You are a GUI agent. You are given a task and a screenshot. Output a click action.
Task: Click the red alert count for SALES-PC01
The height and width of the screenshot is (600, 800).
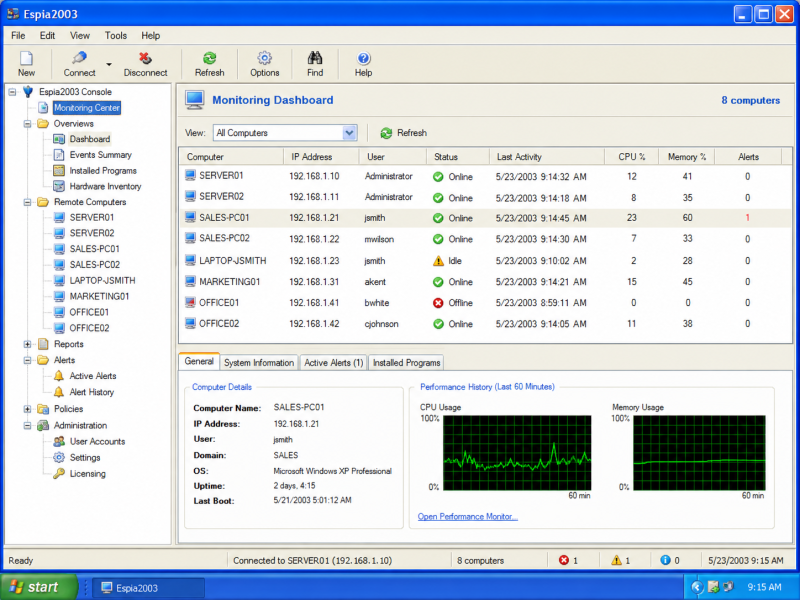(x=747, y=218)
